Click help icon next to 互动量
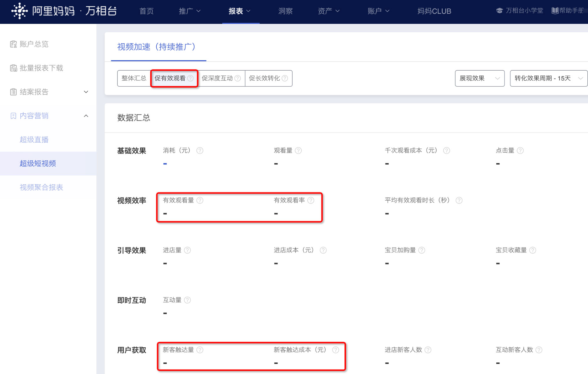The image size is (588, 374). pos(187,300)
